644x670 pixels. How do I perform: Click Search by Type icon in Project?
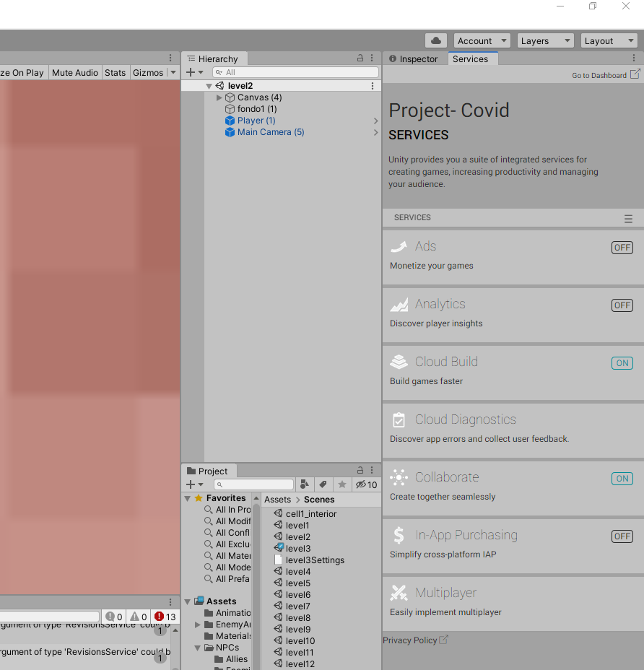(x=304, y=484)
